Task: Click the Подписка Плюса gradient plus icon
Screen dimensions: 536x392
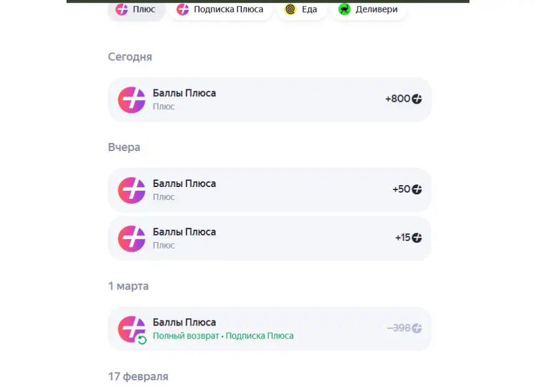Action: pos(183,9)
